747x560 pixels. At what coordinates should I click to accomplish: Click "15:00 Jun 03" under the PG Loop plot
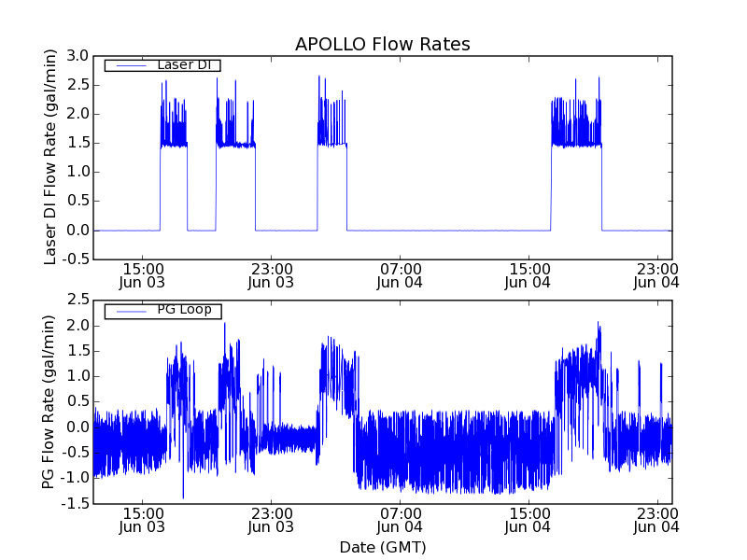[142, 521]
